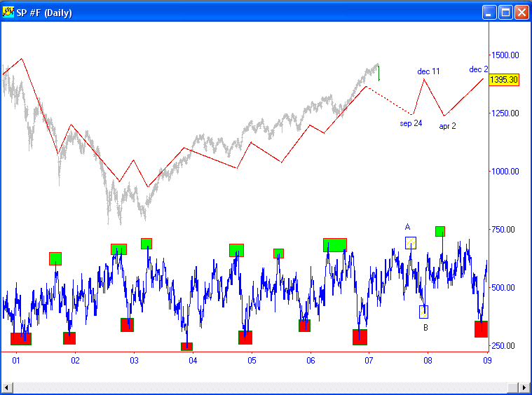532x395 pixels.
Task: Click the left scroll arrow below the chart
Action: 8,388
